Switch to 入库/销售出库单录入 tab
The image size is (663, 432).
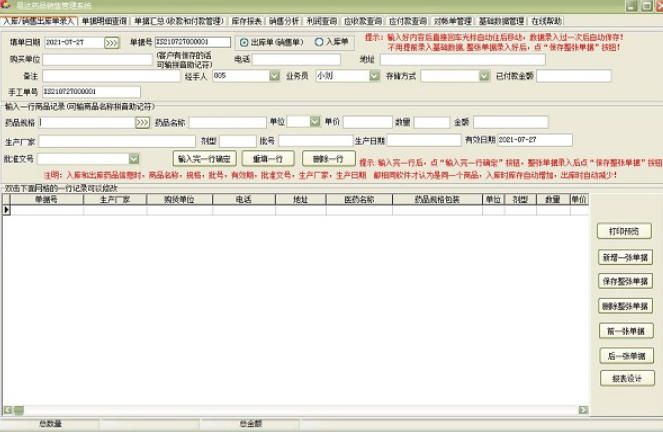click(x=39, y=21)
